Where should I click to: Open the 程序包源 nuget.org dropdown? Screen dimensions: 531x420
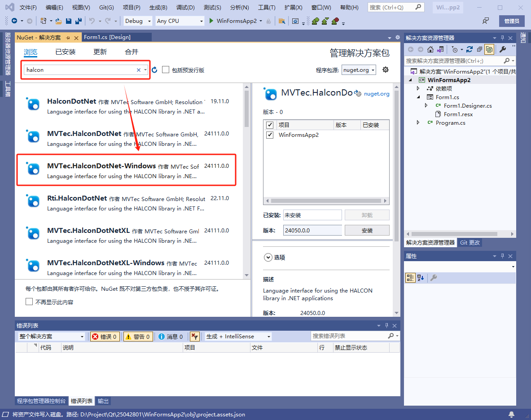click(x=359, y=70)
